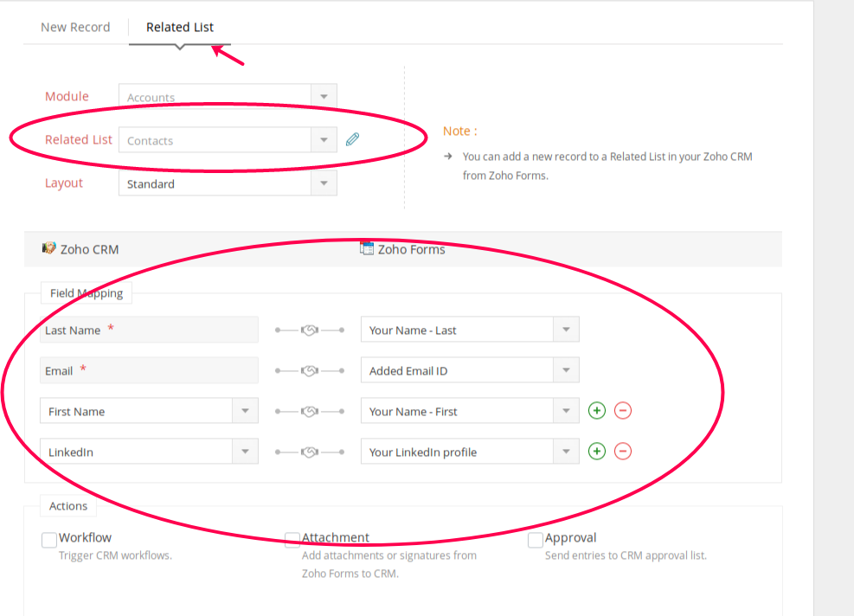Screen dimensions: 854x616
Task: Open the Your Name - First dropdown
Action: [x=470, y=411]
